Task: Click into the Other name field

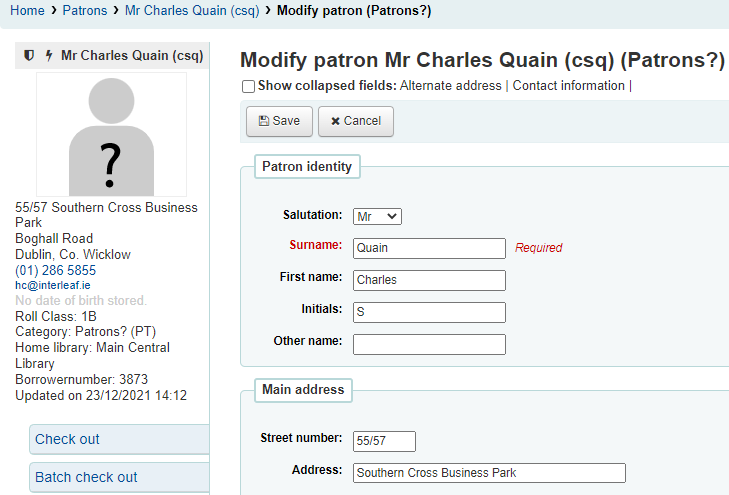Action: [429, 344]
